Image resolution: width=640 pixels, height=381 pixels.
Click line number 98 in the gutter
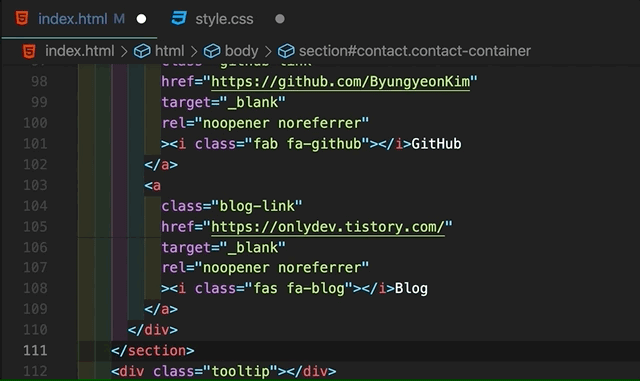pos(39,81)
